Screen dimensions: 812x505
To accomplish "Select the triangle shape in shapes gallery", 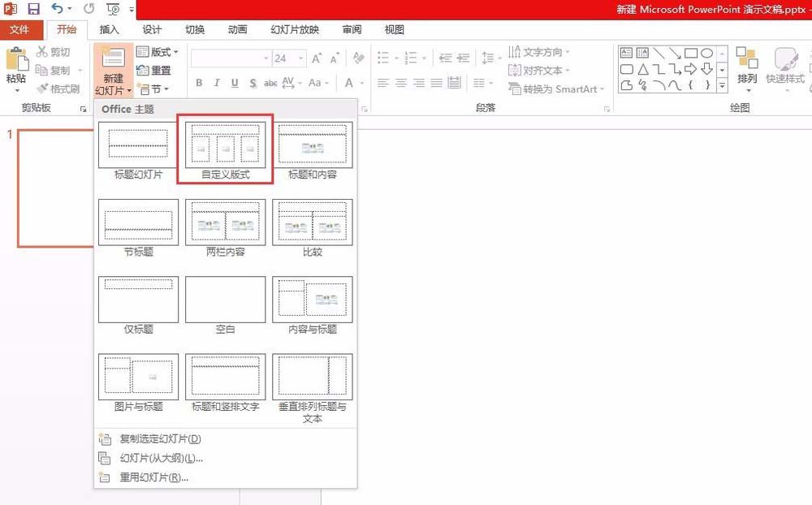I will click(x=642, y=69).
